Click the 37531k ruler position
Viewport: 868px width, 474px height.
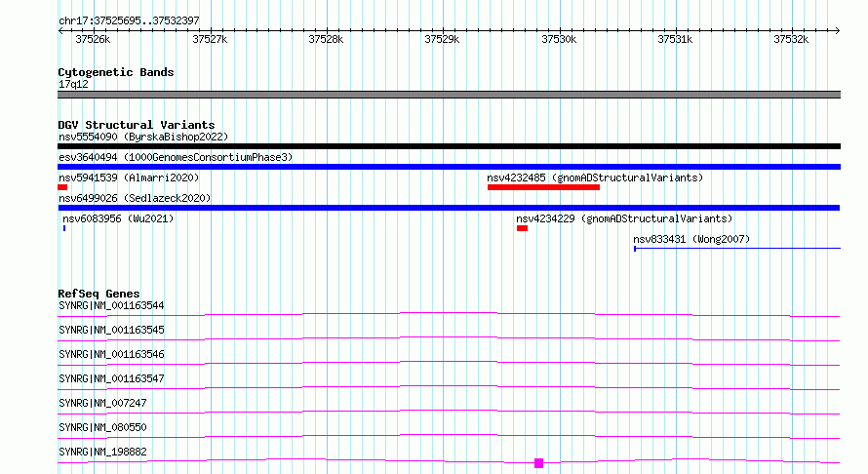point(675,39)
